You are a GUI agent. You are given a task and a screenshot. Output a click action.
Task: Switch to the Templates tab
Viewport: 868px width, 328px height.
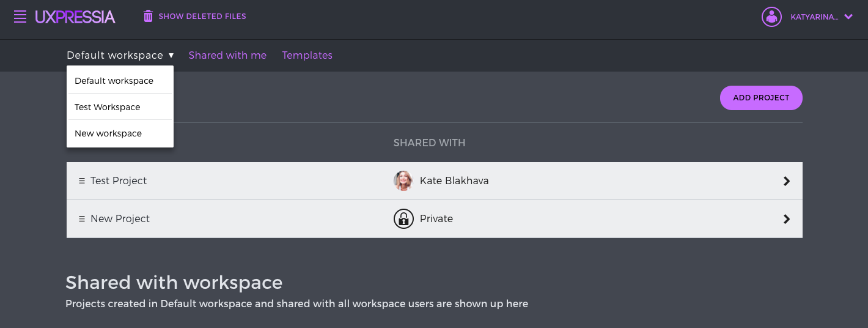tap(307, 55)
